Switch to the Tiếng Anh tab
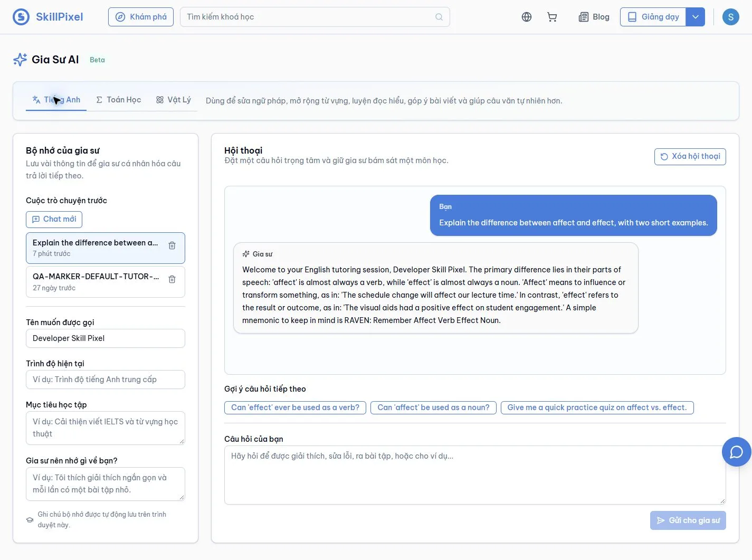Image resolution: width=752 pixels, height=560 pixels. tap(56, 100)
